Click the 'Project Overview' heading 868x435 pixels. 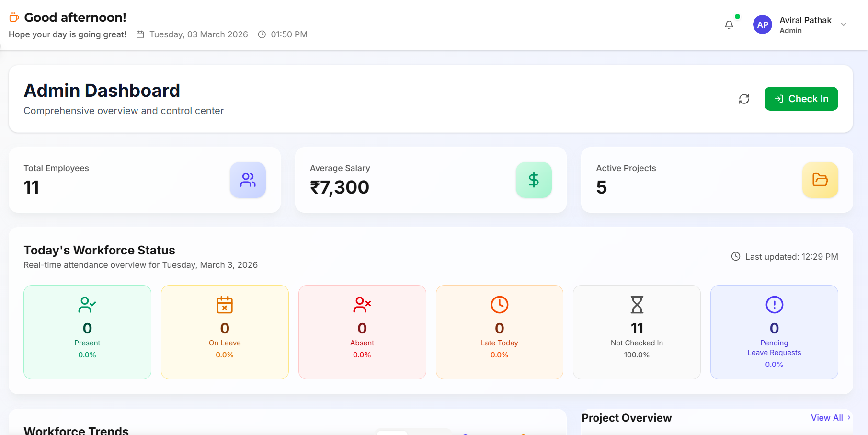[x=627, y=418]
